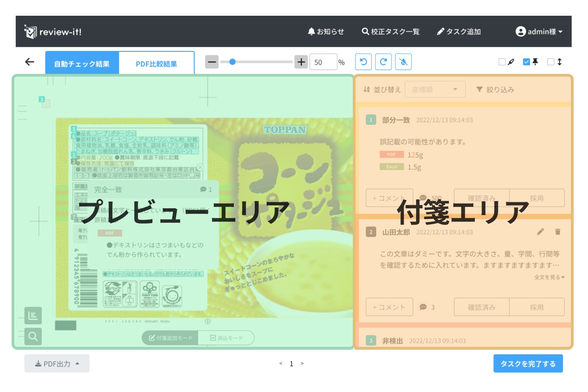Select sticky note badge 2 山田太郎

pyautogui.click(x=371, y=232)
